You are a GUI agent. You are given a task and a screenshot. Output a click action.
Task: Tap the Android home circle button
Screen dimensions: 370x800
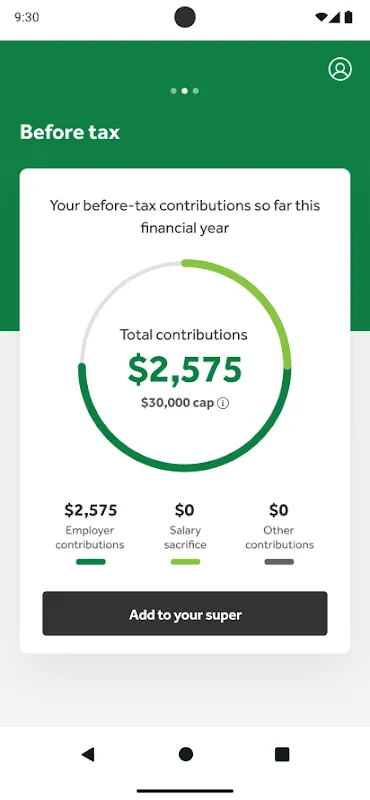(186, 754)
